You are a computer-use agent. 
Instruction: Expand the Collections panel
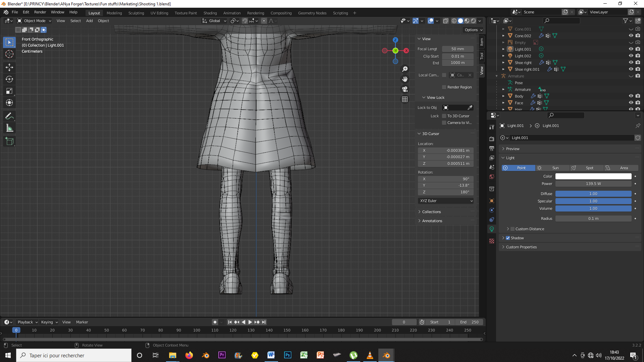(431, 212)
